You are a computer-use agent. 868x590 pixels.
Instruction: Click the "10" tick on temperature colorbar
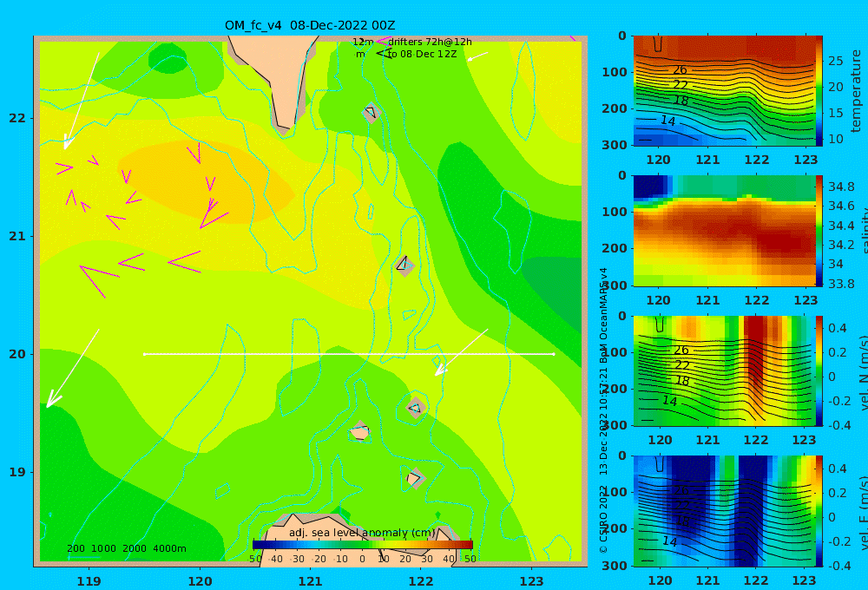tap(835, 139)
